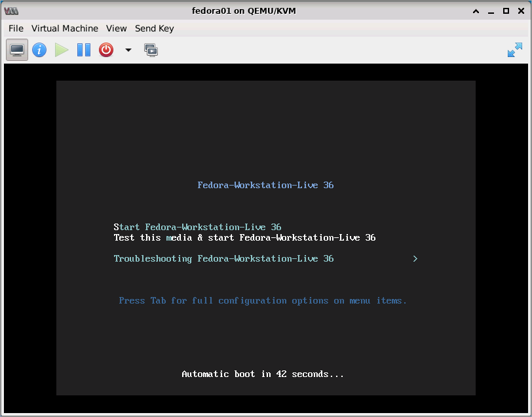Click the virt-manager title bar icon
Image resolution: width=532 pixels, height=417 pixels.
pyautogui.click(x=11, y=11)
